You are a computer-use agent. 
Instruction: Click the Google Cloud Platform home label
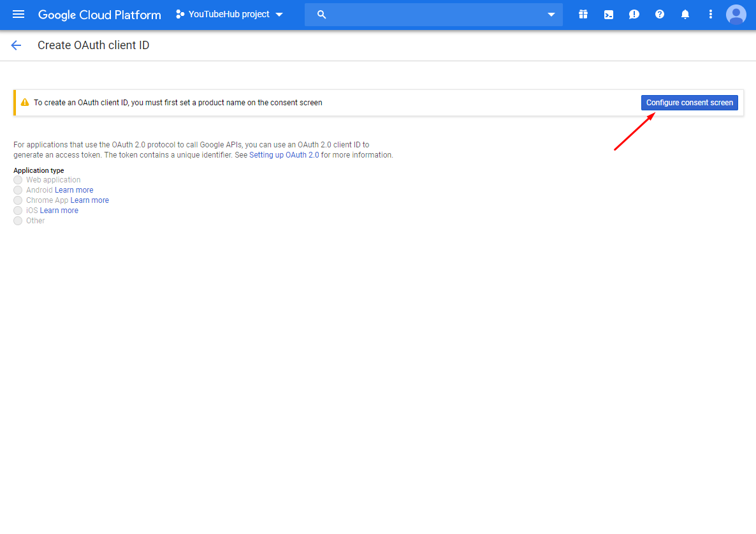99,14
